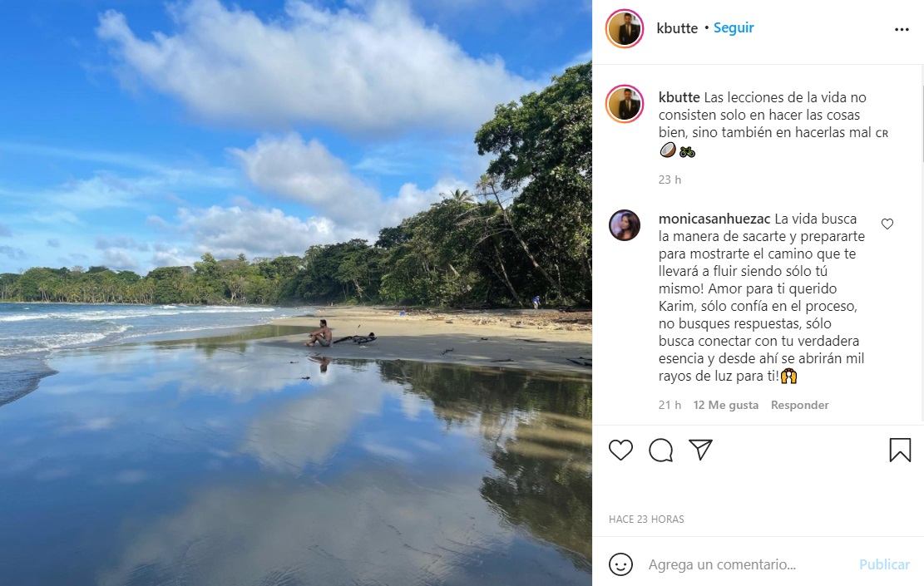Screen dimensions: 924x586
Task: Follow kbutte by clicking Seguir
Action: [733, 27]
